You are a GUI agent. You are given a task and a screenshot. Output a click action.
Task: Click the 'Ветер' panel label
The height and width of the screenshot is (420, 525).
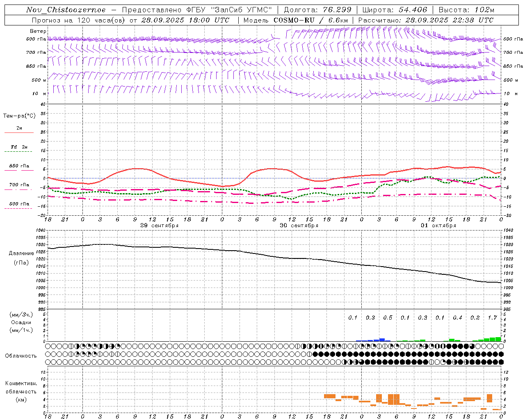click(x=38, y=31)
